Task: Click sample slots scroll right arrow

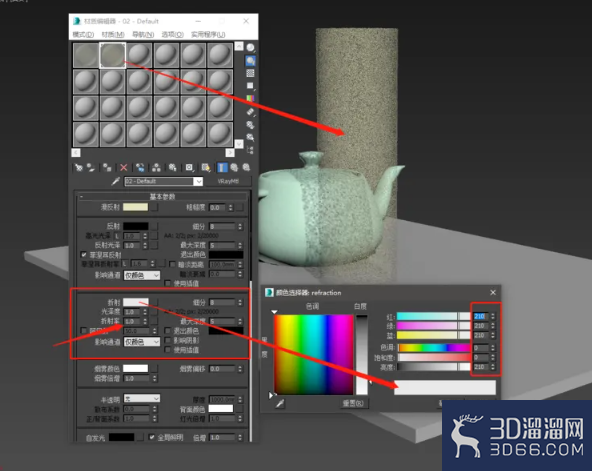Action: (230, 152)
